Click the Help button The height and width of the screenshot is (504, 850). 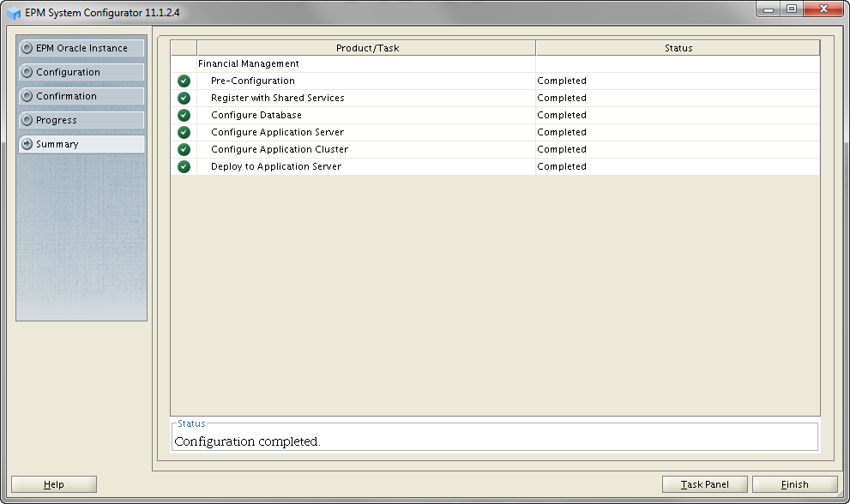tap(54, 484)
